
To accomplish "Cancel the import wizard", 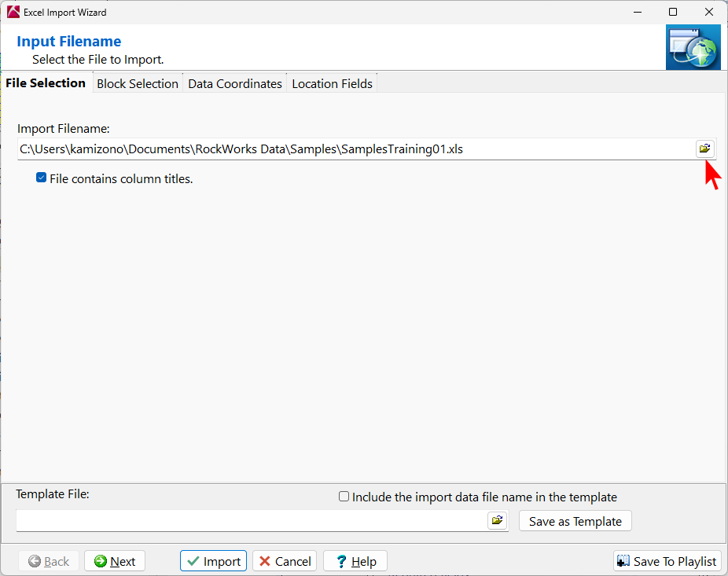I will (285, 561).
